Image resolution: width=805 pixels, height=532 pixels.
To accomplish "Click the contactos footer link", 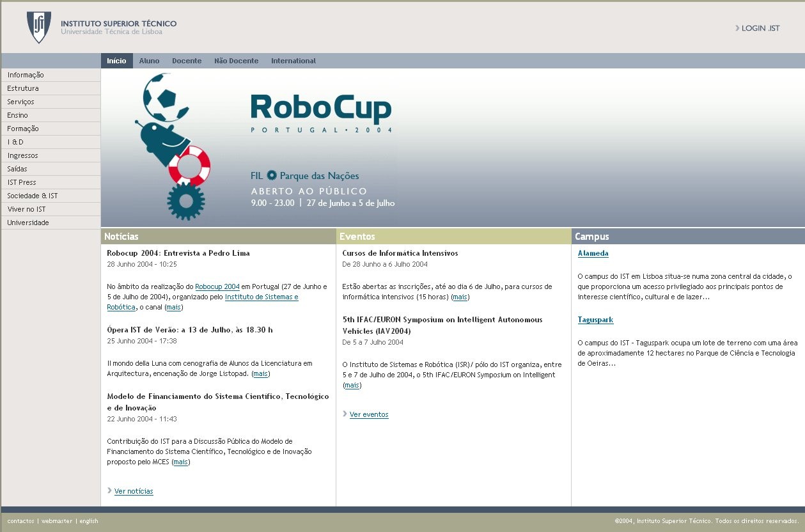I will coord(21,521).
